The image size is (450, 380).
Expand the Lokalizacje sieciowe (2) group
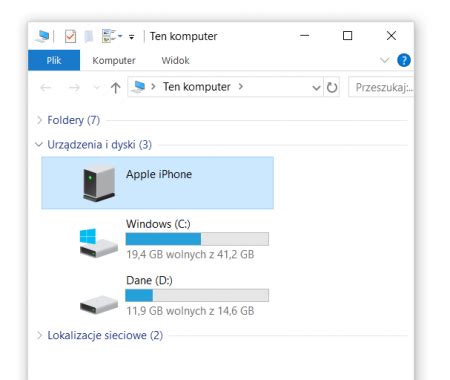tap(39, 335)
